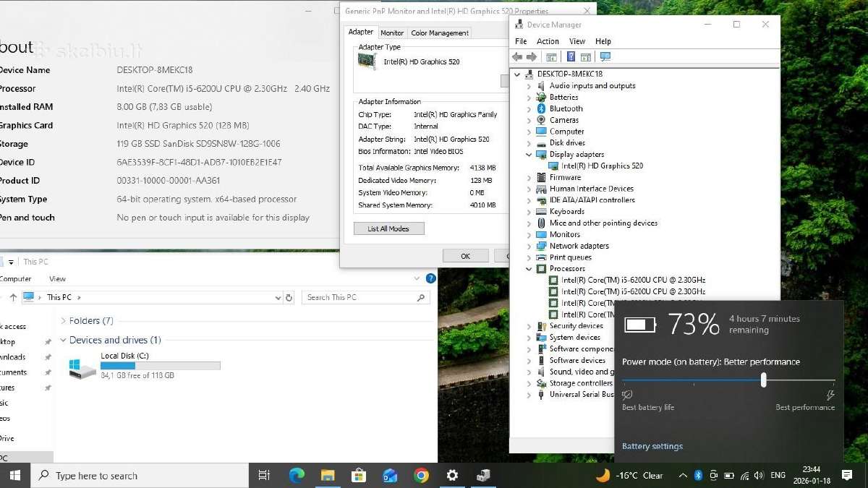Open Outlook from the taskbar
Screen dimensions: 868x488
pos(390,475)
